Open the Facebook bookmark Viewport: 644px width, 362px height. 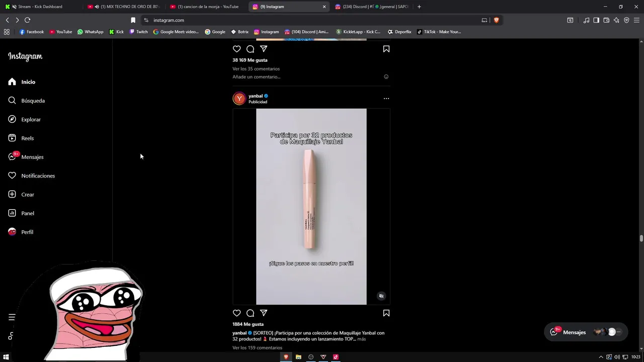tap(32, 32)
